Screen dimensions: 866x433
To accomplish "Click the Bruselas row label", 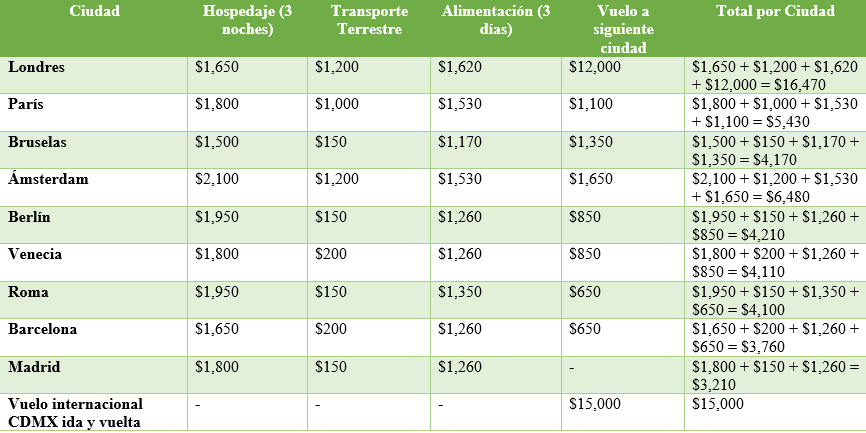I will pos(37,143).
